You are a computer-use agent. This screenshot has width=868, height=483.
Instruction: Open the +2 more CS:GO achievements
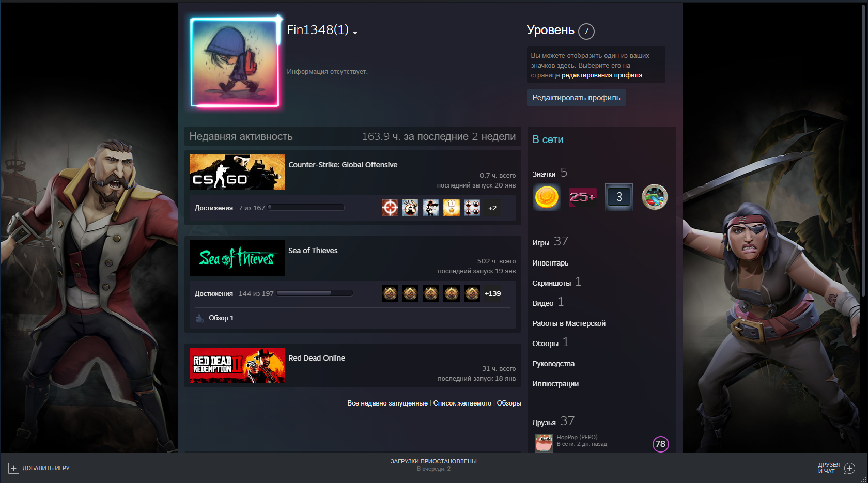(492, 208)
